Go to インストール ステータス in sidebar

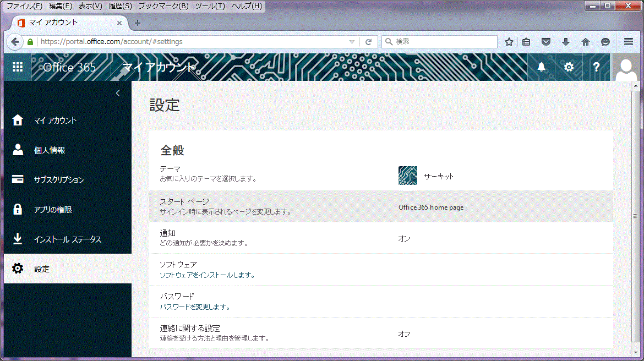[68, 239]
